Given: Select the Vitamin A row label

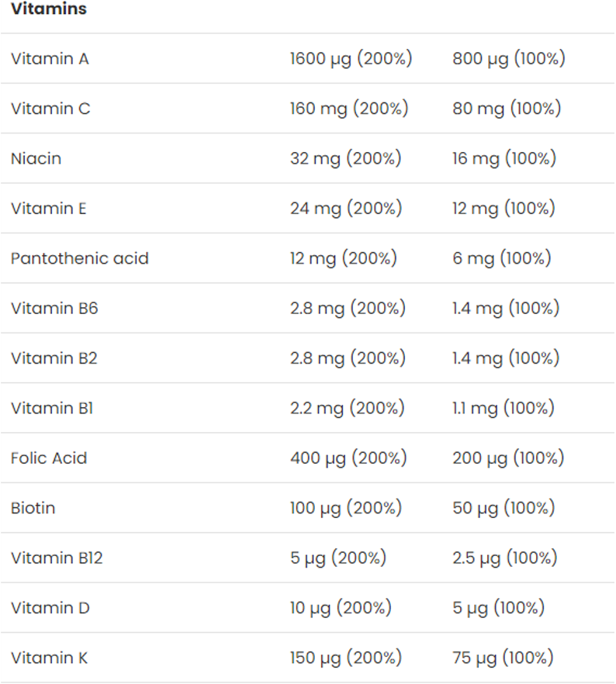Looking at the screenshot, I should pyautogui.click(x=50, y=58).
